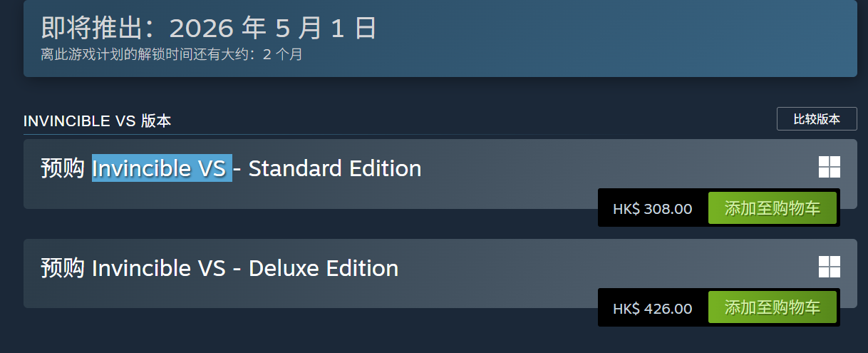Screen dimensions: 868x353
Task: Click the 2026 年 5 月 1 日 date
Action: (273, 29)
